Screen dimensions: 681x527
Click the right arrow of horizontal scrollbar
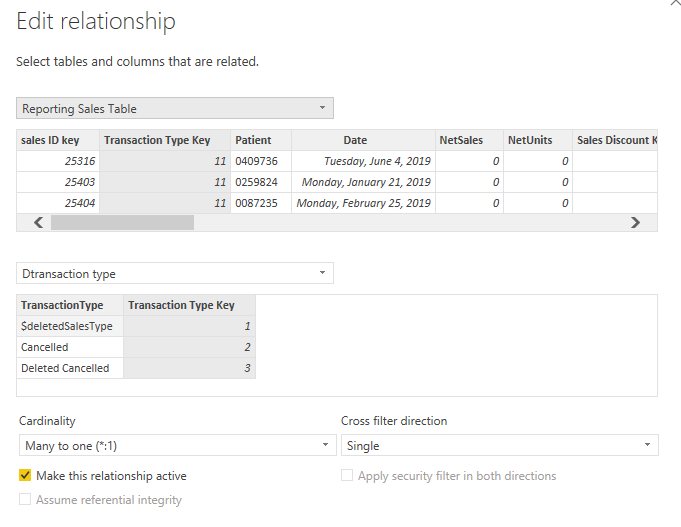pyautogui.click(x=635, y=222)
